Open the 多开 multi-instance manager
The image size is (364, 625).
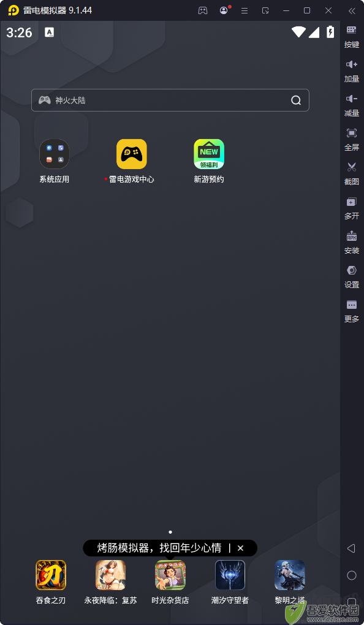tap(351, 208)
